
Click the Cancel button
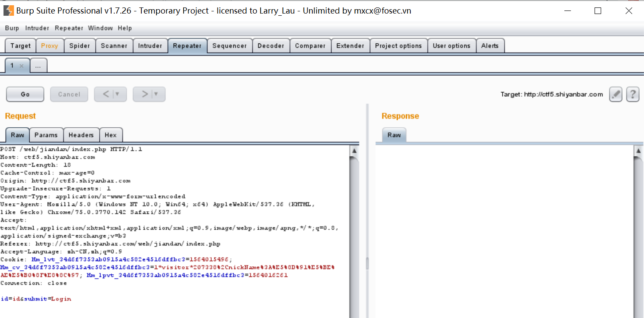tap(69, 94)
